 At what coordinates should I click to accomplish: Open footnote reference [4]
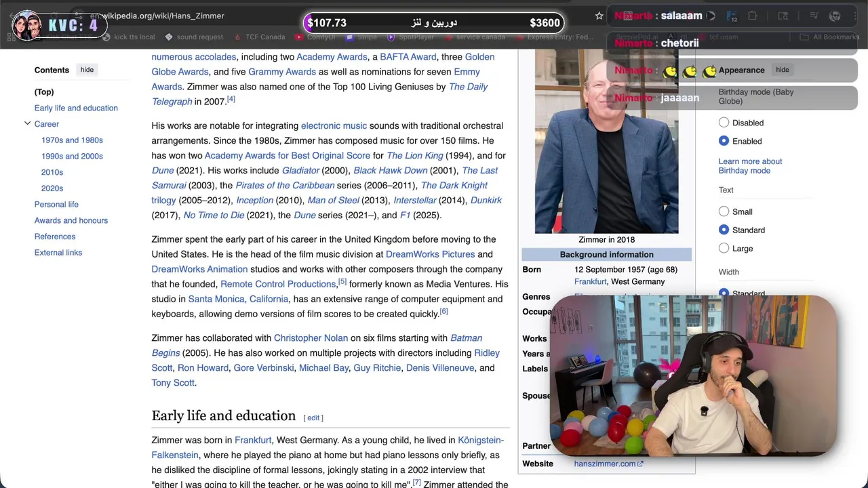231,99
